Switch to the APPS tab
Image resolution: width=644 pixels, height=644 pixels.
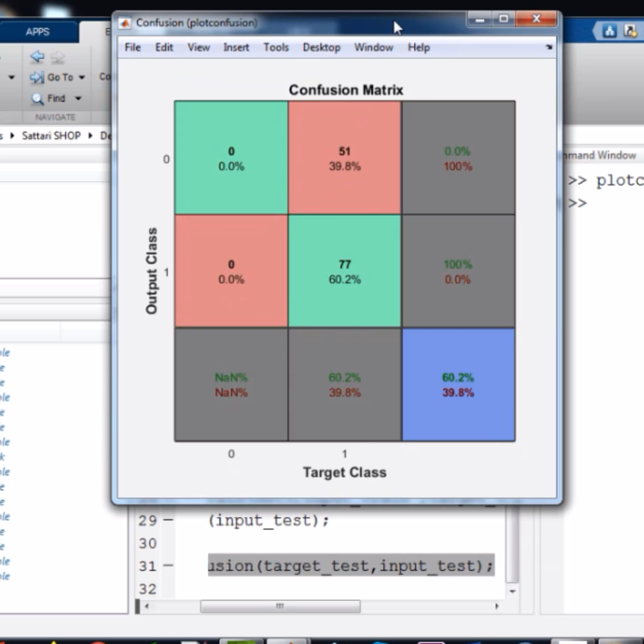click(38, 32)
